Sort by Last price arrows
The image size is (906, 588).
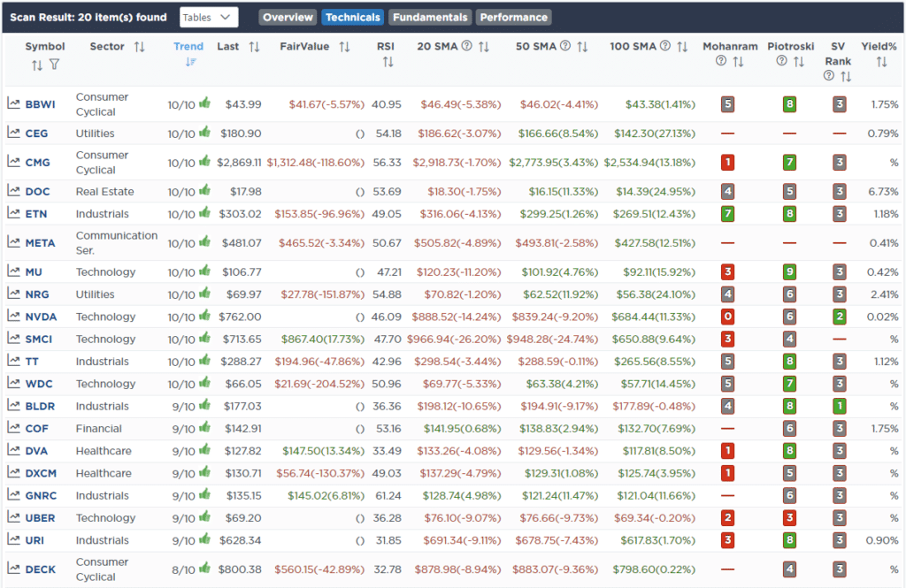tap(254, 47)
